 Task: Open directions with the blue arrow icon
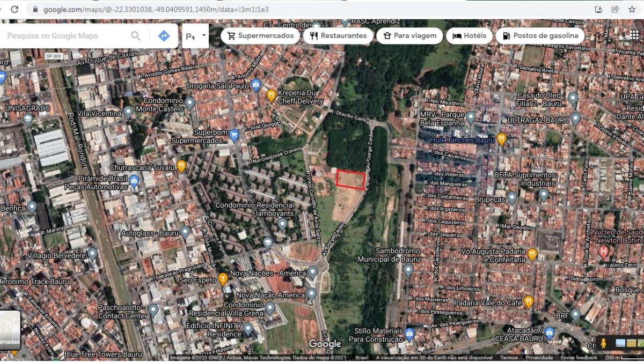164,36
